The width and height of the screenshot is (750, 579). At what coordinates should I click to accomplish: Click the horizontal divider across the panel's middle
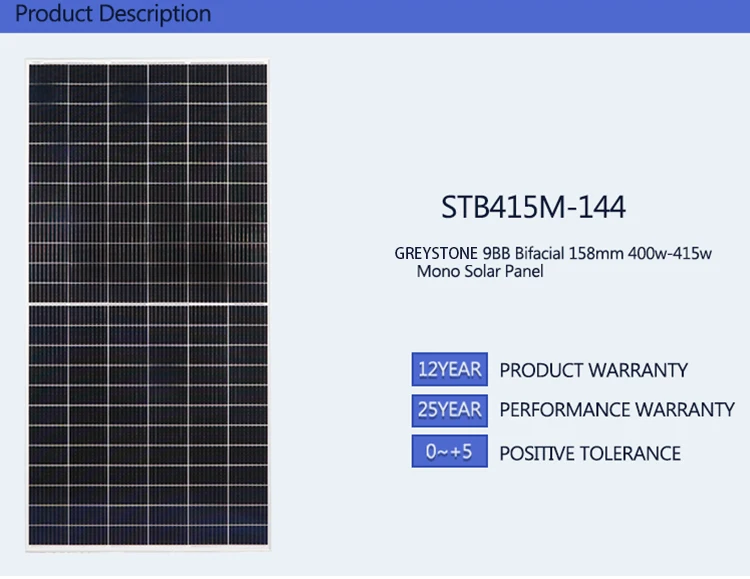[x=148, y=301]
